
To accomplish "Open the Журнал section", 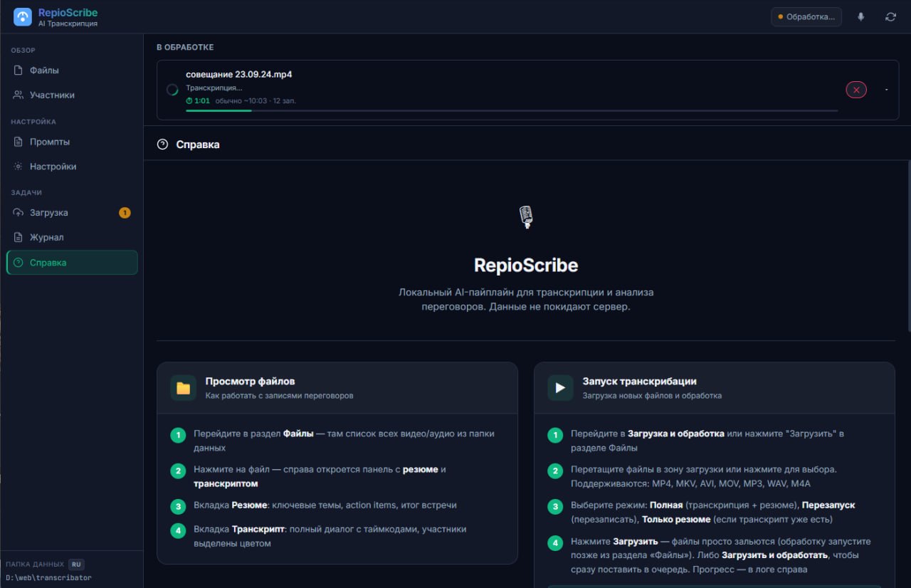I will (72, 238).
